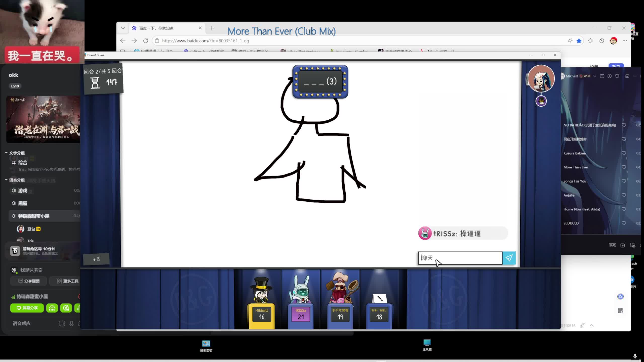Image resolution: width=644 pixels, height=362 pixels.
Task: Click the 聊天 chat input field
Action: (460, 258)
